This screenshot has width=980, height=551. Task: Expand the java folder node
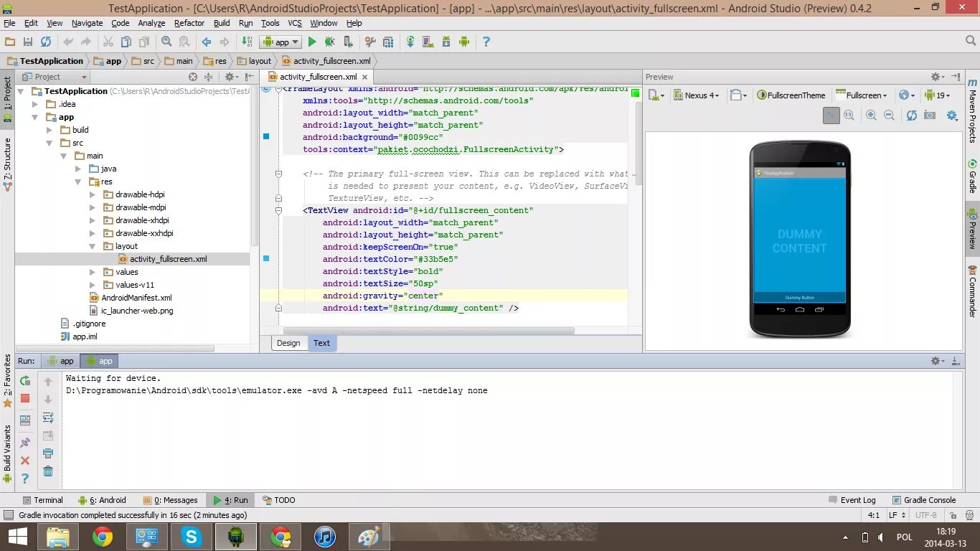[78, 169]
